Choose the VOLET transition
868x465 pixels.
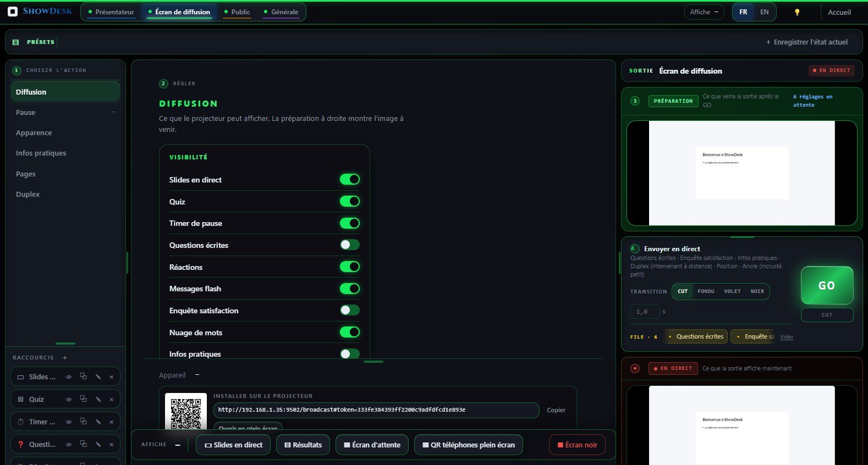pyautogui.click(x=732, y=291)
